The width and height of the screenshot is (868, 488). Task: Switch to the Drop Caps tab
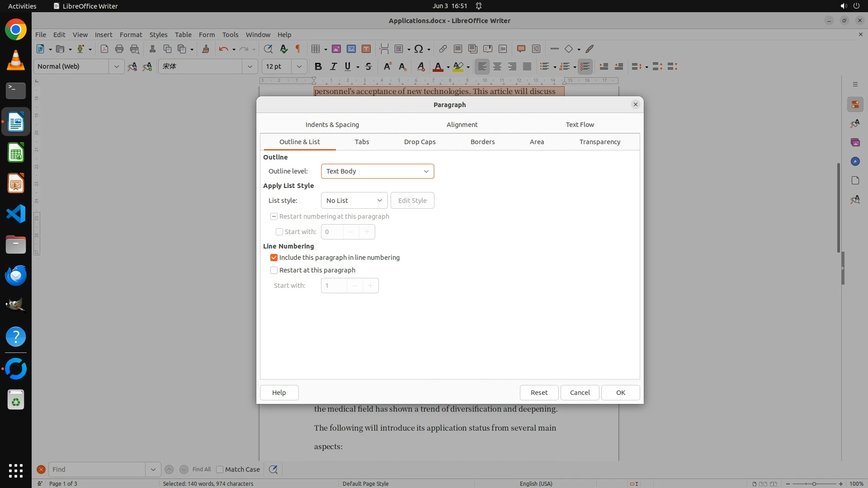pyautogui.click(x=420, y=142)
